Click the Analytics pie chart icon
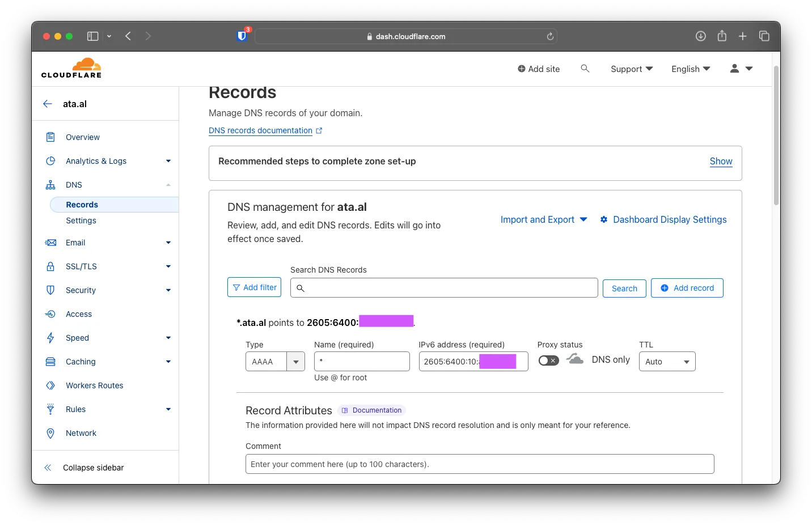The height and width of the screenshot is (526, 812). (50, 161)
